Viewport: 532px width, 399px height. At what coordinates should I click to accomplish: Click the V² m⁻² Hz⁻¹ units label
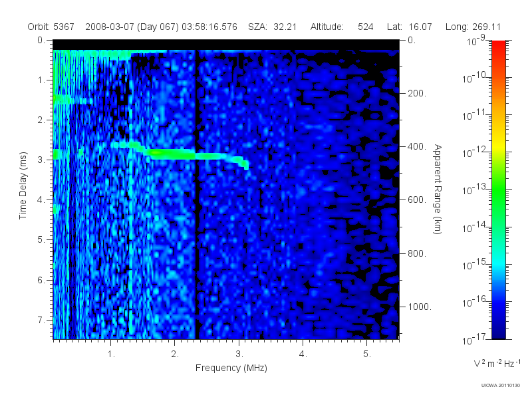pos(497,363)
